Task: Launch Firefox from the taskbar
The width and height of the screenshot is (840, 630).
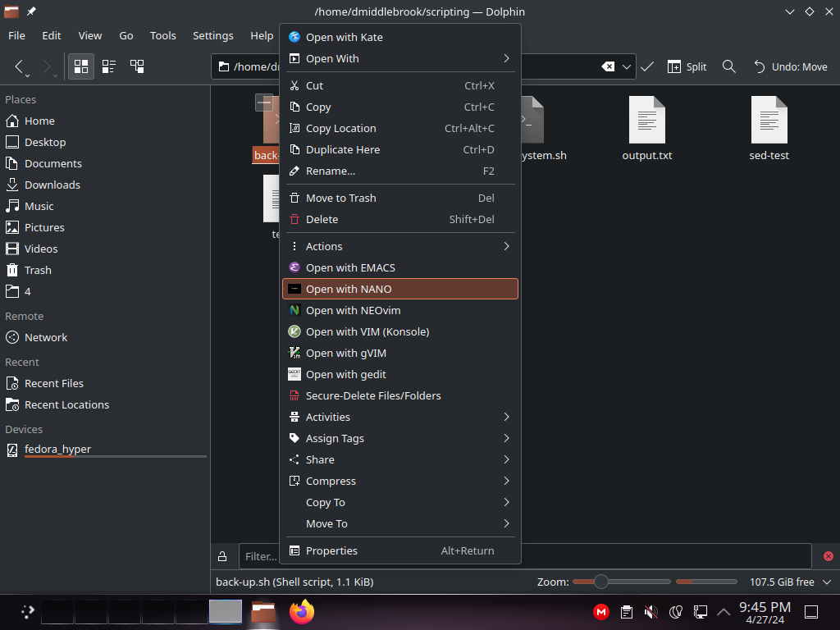Action: pos(302,611)
